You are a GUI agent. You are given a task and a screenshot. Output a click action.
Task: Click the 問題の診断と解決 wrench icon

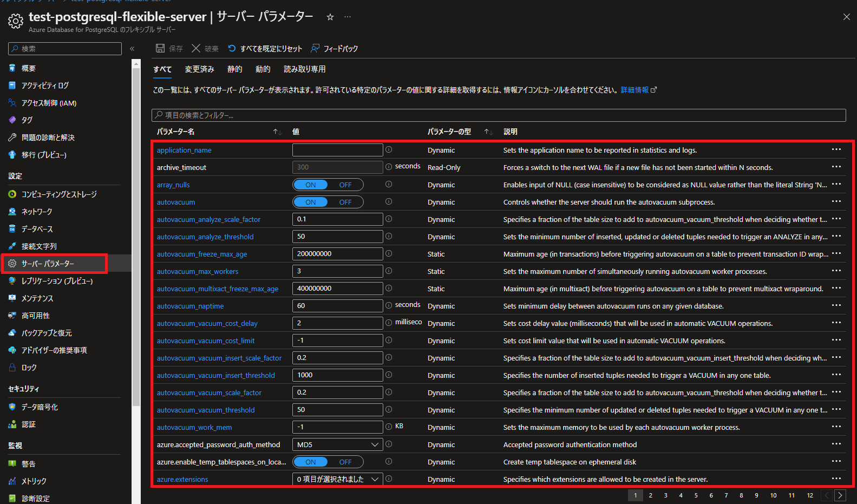point(12,138)
